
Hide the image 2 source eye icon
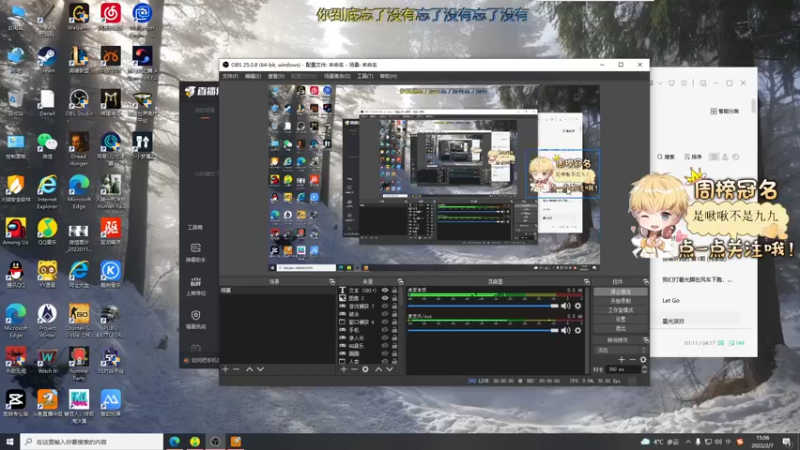coord(385,298)
